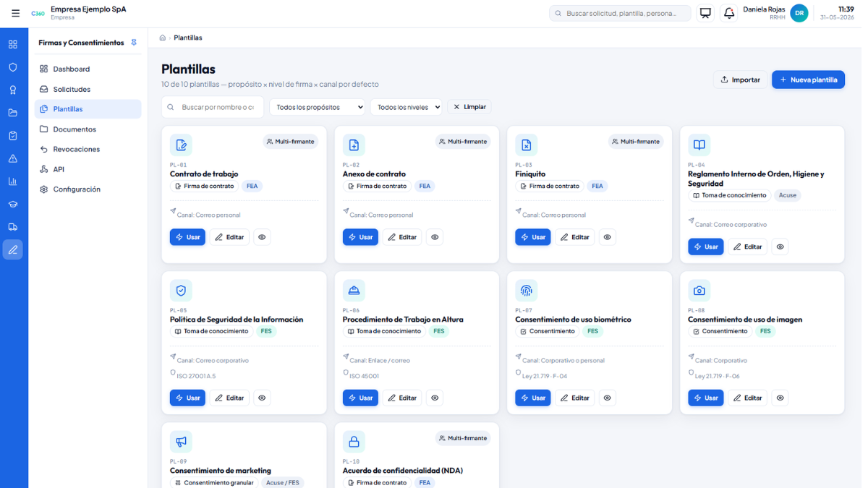The height and width of the screenshot is (488, 868).
Task: Click the pin icon beside Firmas y Consentimientos
Action: click(134, 43)
